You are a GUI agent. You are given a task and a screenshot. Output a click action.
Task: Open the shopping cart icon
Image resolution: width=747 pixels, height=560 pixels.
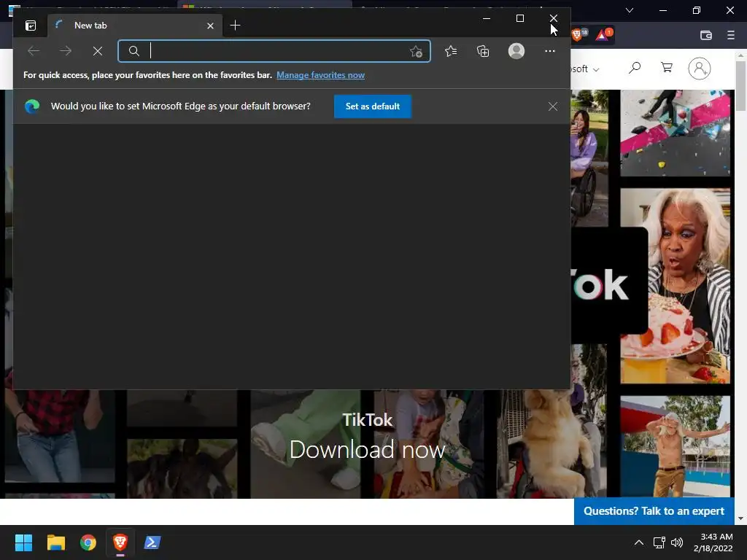pos(667,68)
